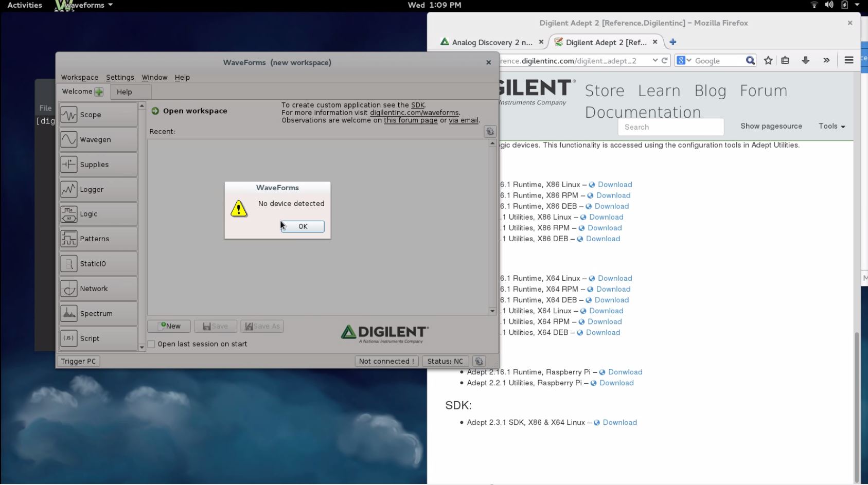Open Firefox bookmarks list icon
This screenshot has width=868, height=485.
coord(785,61)
